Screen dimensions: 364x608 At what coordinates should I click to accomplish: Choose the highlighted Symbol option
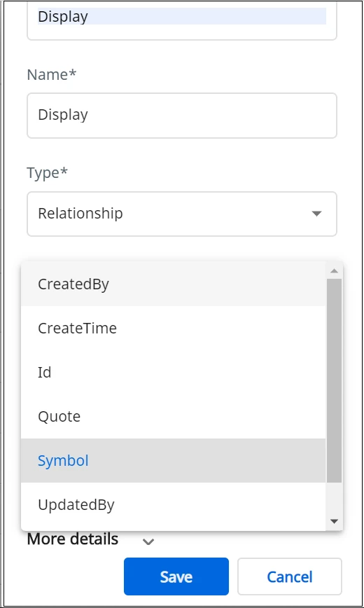click(174, 461)
